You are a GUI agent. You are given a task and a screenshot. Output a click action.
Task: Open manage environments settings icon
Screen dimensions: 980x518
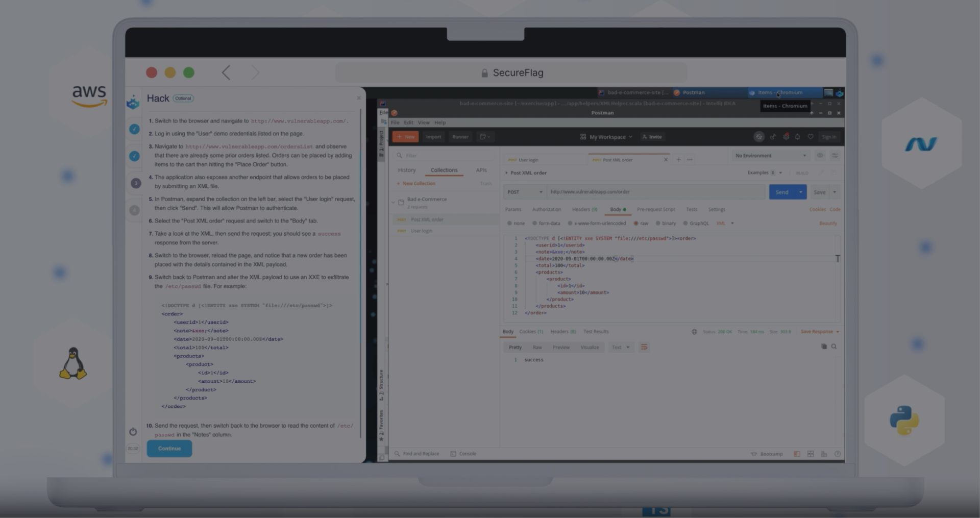(835, 156)
